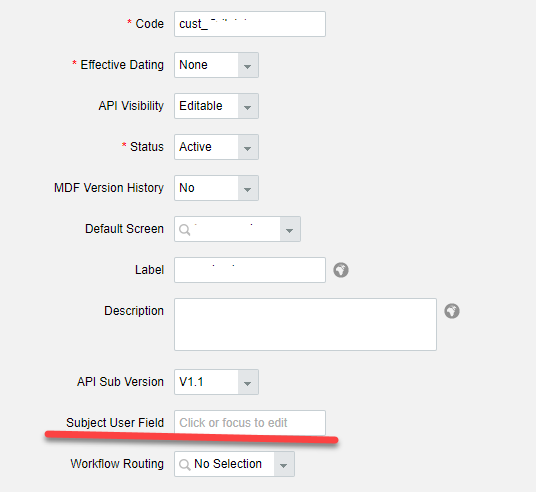Expand the Status dropdown arrow
Image resolution: width=536 pixels, height=492 pixels.
coord(248,147)
